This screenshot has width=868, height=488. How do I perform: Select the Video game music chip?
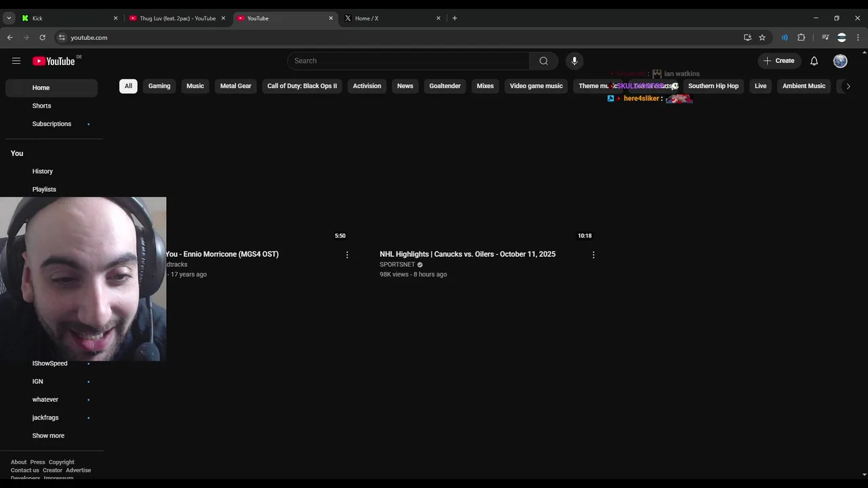click(x=536, y=86)
